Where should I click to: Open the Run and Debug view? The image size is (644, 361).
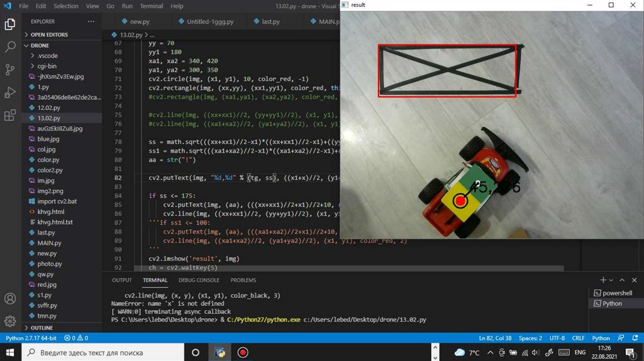(x=10, y=92)
